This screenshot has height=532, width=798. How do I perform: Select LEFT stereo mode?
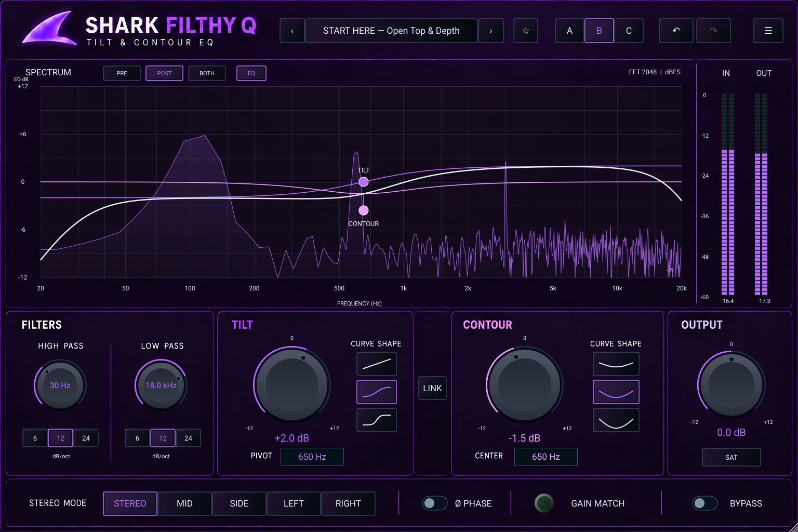pos(294,503)
